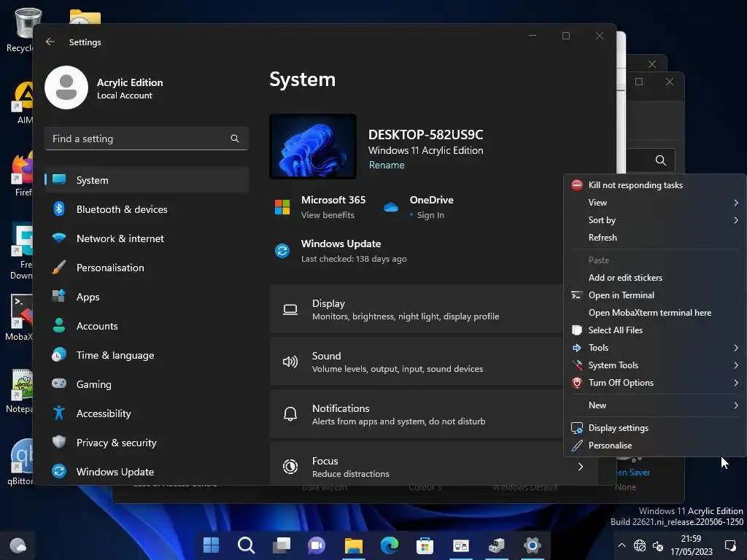This screenshot has width=747, height=560.
Task: Open Microsoft Store from taskbar
Action: [425, 545]
